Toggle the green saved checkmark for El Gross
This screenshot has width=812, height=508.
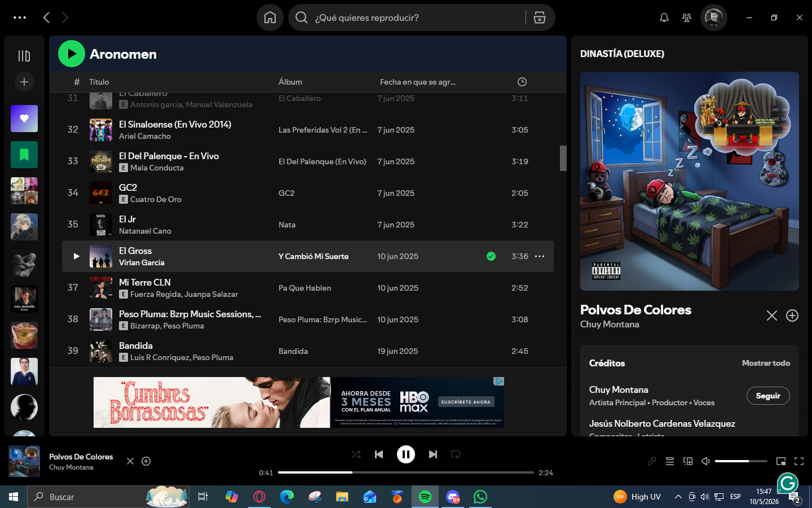491,256
